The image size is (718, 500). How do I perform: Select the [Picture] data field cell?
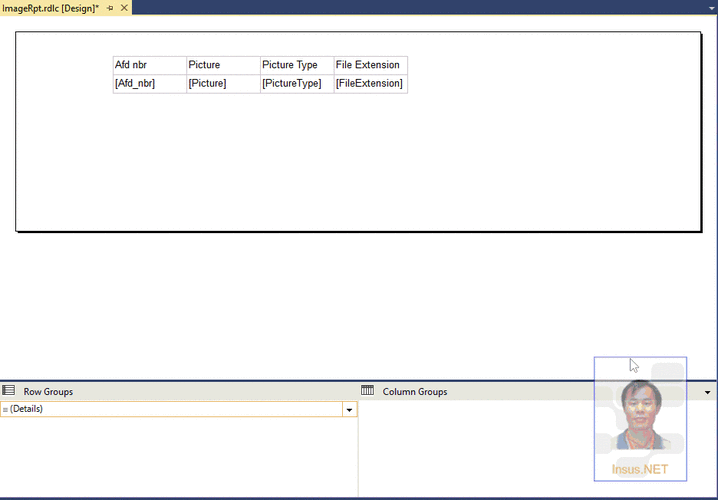click(222, 83)
